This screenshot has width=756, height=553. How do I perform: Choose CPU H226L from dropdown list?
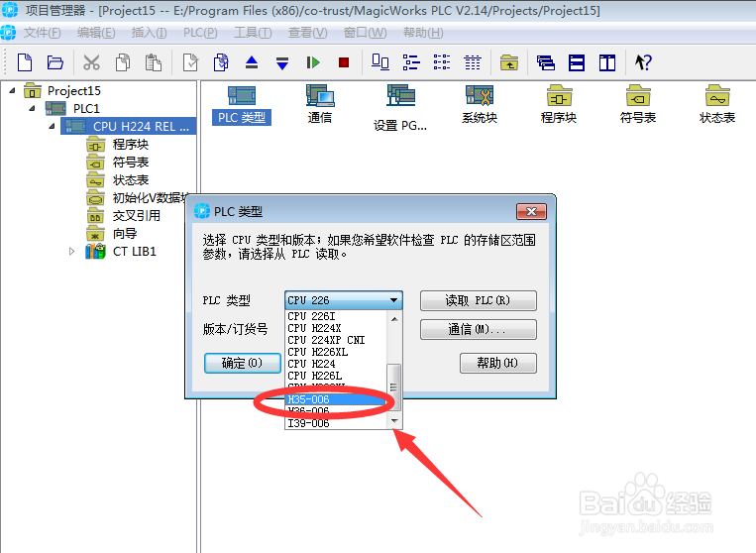coord(337,376)
